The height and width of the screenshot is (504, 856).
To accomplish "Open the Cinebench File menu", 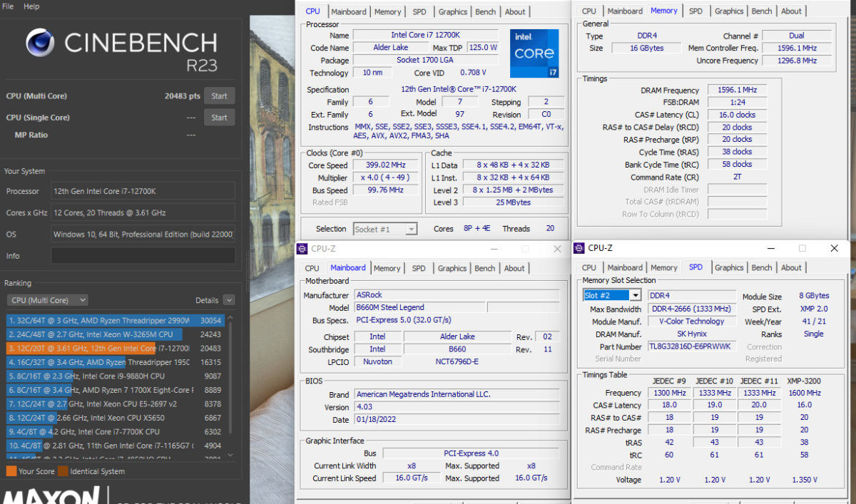I will pos(8,6).
